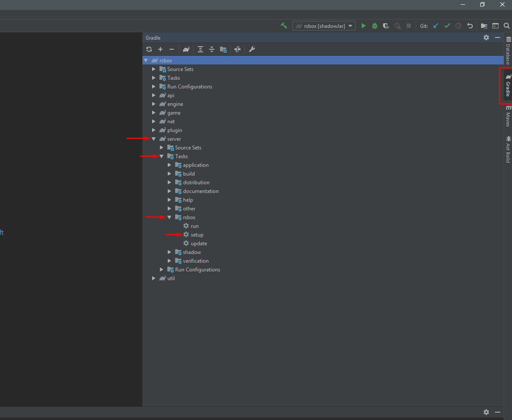This screenshot has height=420, width=512.
Task: Collapse the server module arrow
Action: click(154, 139)
